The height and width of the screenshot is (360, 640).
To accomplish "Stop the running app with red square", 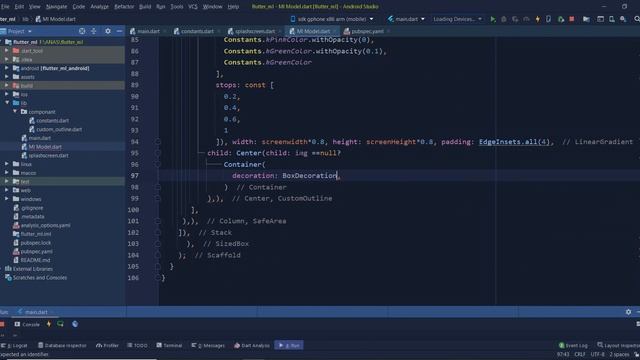I will click(x=572, y=19).
